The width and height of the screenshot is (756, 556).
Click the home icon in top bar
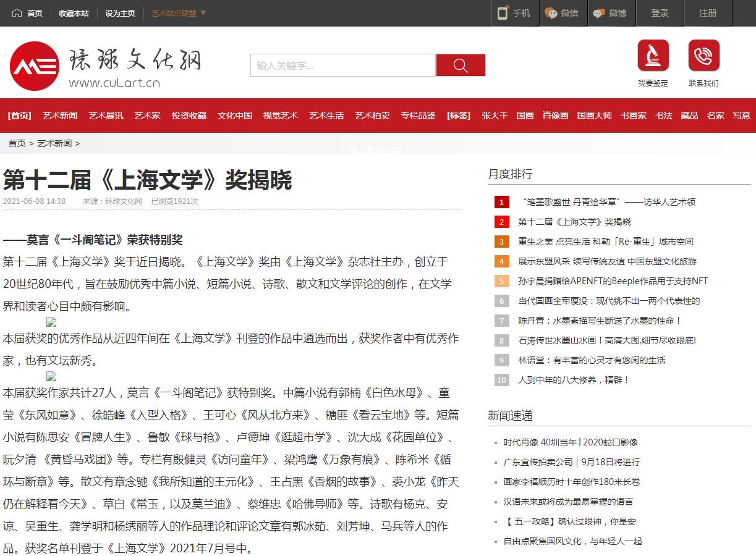[17, 12]
